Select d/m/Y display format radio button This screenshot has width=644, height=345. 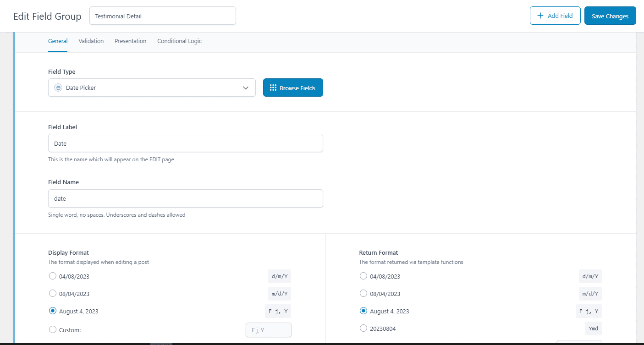click(52, 276)
